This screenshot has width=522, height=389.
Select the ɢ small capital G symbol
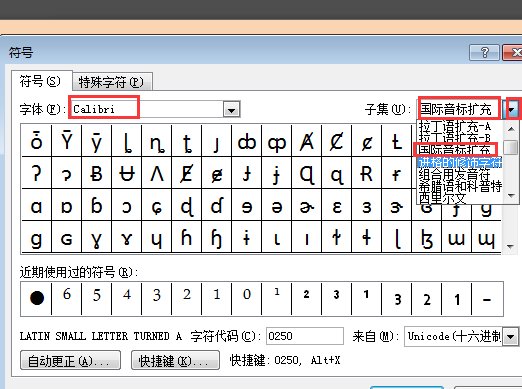(67, 237)
